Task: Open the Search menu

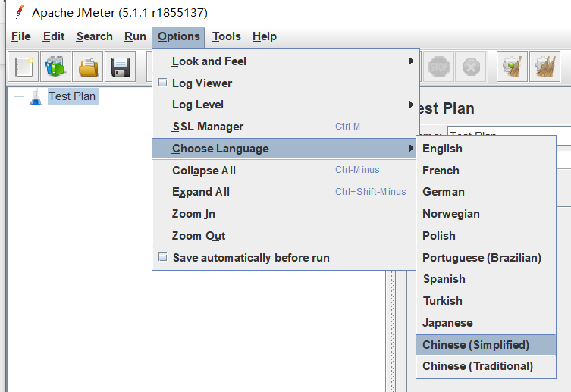Action: [94, 36]
